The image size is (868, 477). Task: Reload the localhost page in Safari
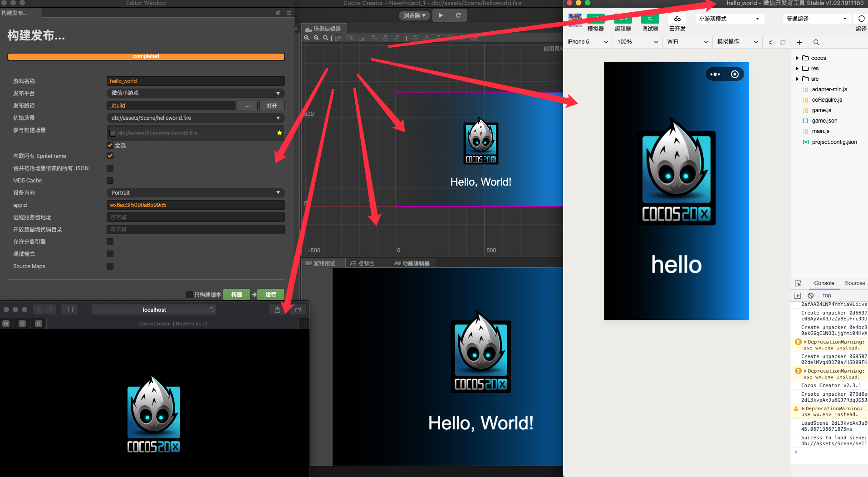coord(211,310)
